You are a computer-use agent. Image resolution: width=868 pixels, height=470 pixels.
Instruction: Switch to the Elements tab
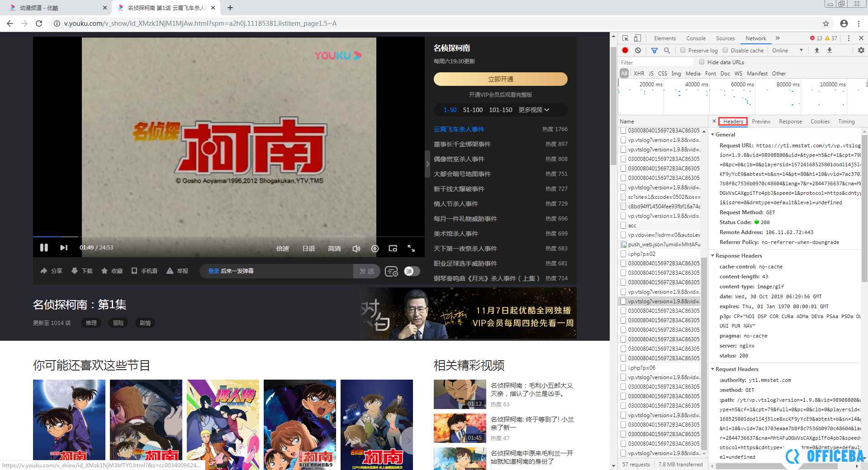(665, 38)
